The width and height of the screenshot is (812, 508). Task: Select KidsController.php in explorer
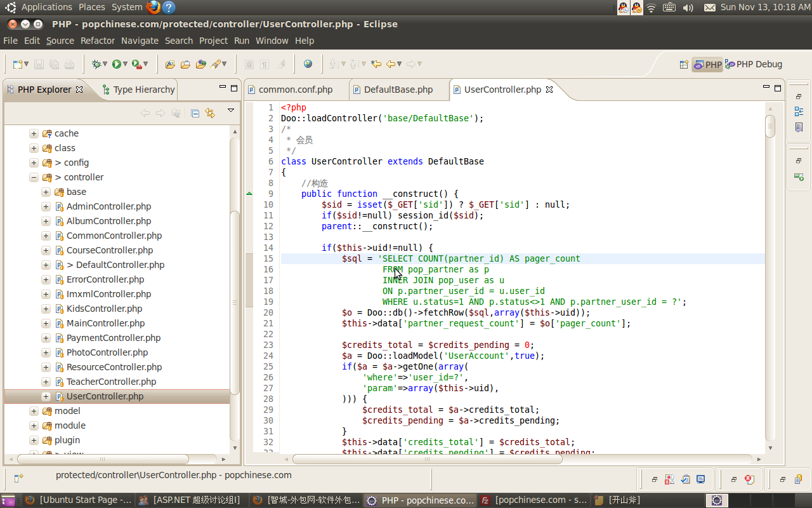pyautogui.click(x=104, y=309)
